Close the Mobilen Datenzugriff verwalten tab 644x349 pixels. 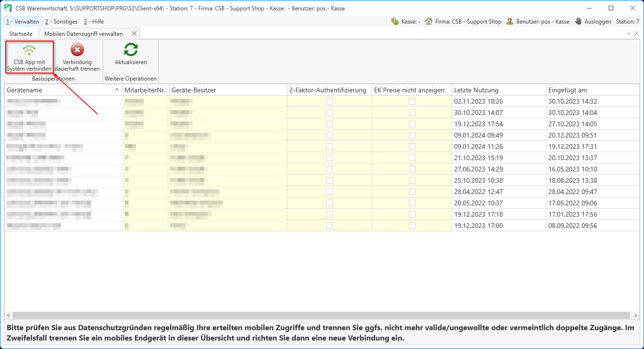click(x=134, y=33)
